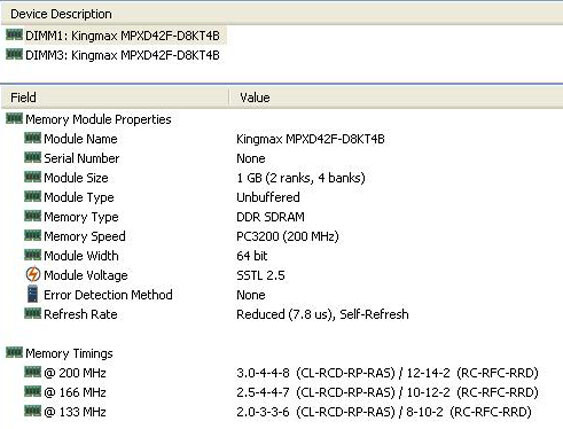Click the icon beside @ 200 MHz
This screenshot has width=563, height=429.
pyautogui.click(x=33, y=372)
